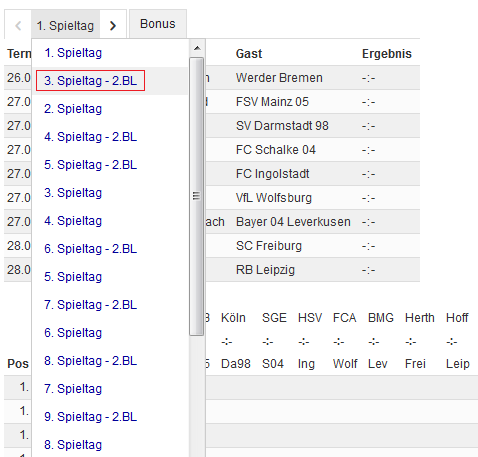Click the next matchday arrow icon
The image size is (478, 457).
click(x=113, y=26)
